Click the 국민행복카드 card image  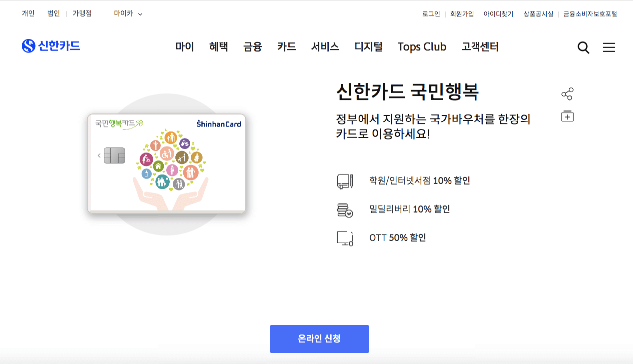[x=168, y=162]
